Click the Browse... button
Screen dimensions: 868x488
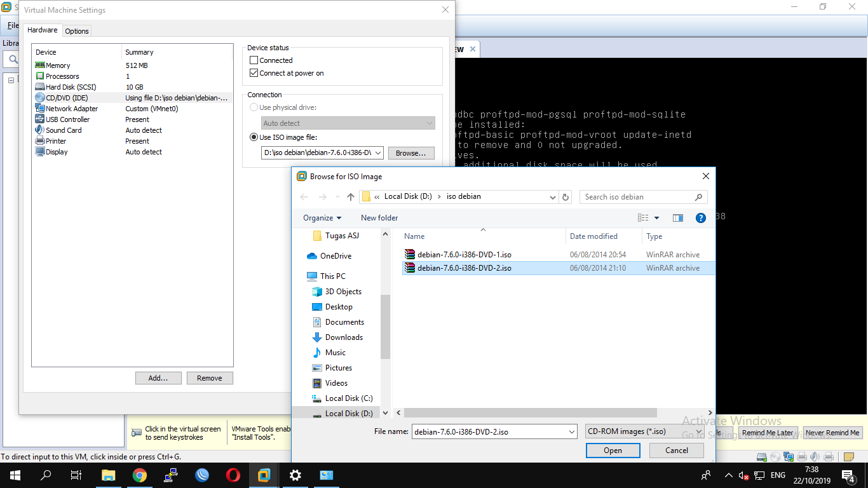coord(411,153)
